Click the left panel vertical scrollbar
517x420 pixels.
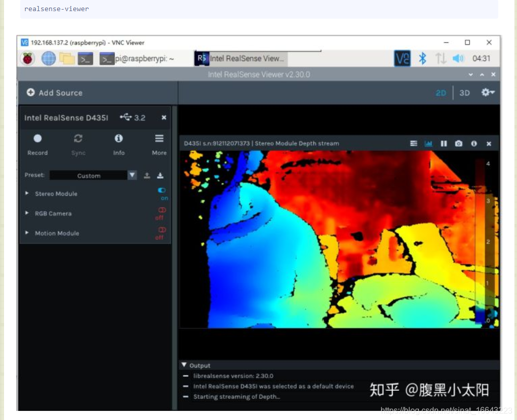tap(175, 257)
